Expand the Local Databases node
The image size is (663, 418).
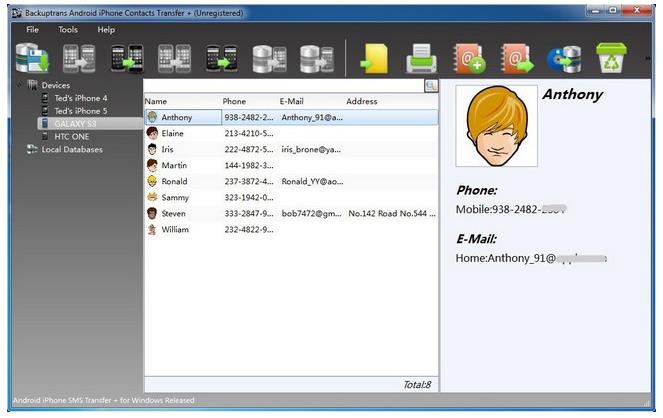pyautogui.click(x=20, y=150)
